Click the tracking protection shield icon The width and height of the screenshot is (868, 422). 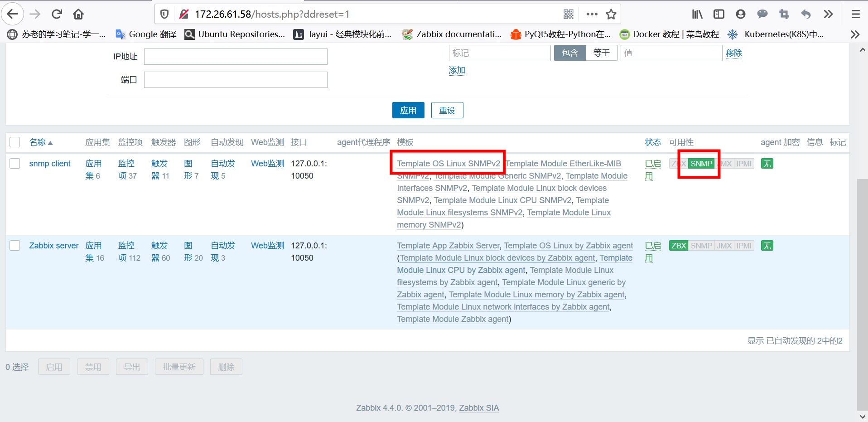(164, 14)
